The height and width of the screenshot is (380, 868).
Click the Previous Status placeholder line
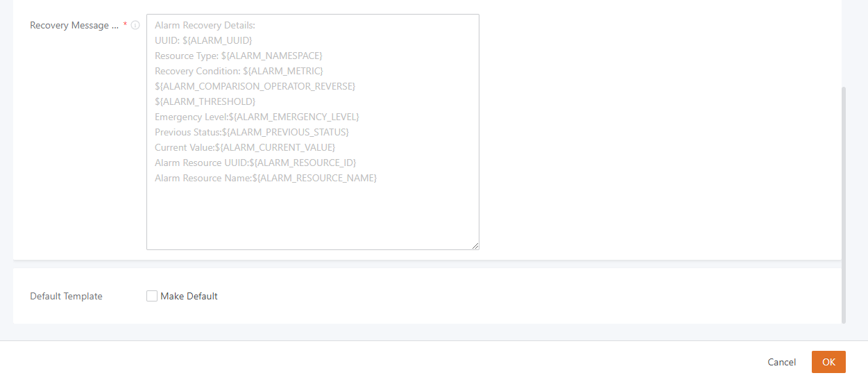[x=252, y=132]
